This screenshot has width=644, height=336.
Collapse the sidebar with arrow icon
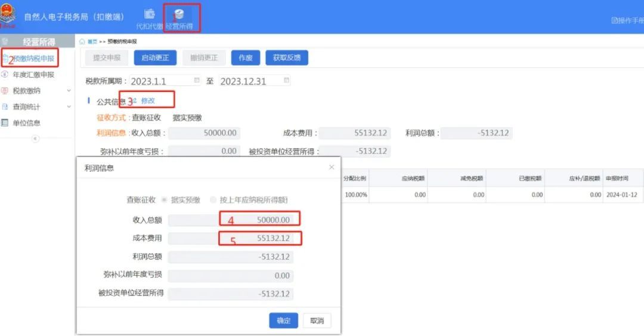click(x=35, y=138)
